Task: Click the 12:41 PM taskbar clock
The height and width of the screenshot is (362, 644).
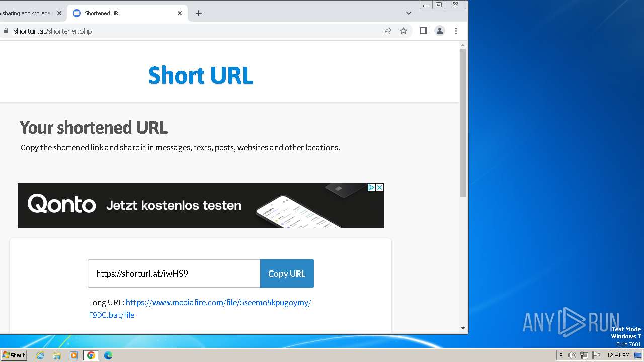Action: pyautogui.click(x=618, y=355)
